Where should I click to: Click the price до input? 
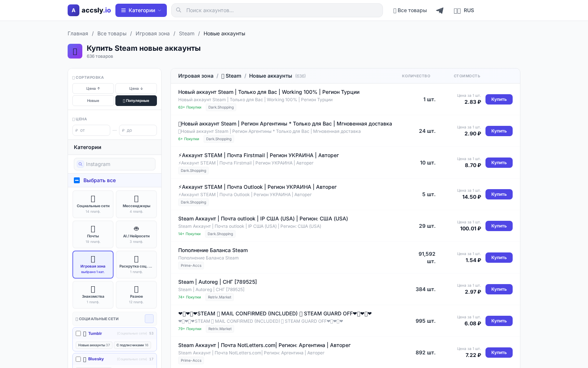(x=138, y=130)
